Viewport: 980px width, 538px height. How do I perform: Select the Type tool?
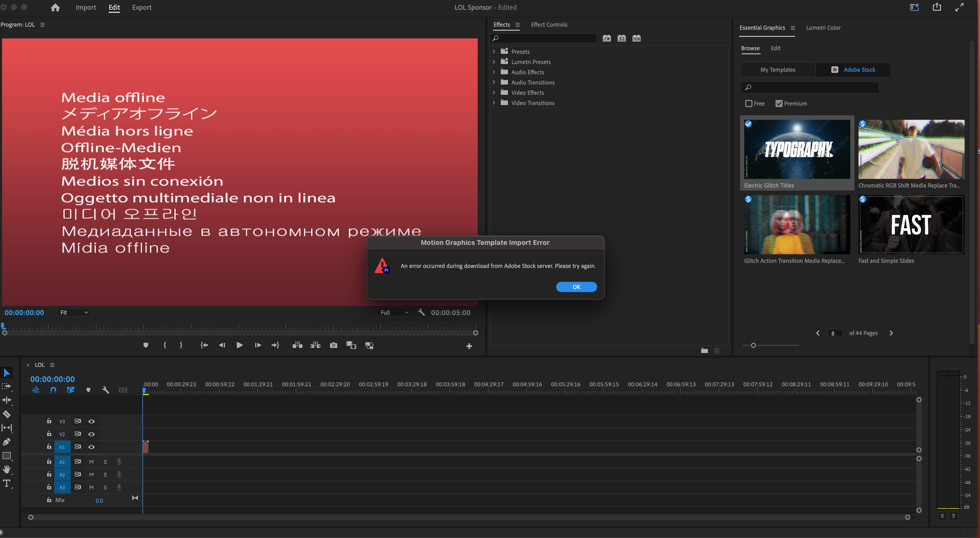click(x=6, y=483)
